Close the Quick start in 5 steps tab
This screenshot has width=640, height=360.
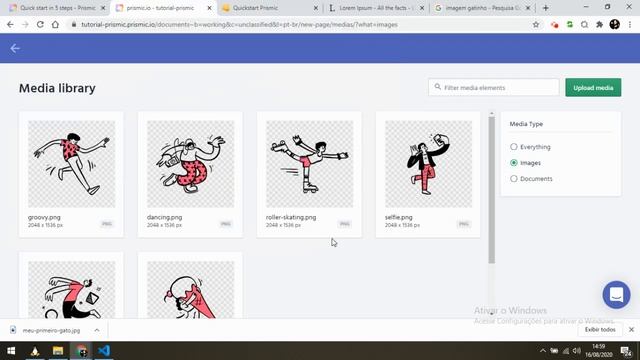tap(103, 8)
